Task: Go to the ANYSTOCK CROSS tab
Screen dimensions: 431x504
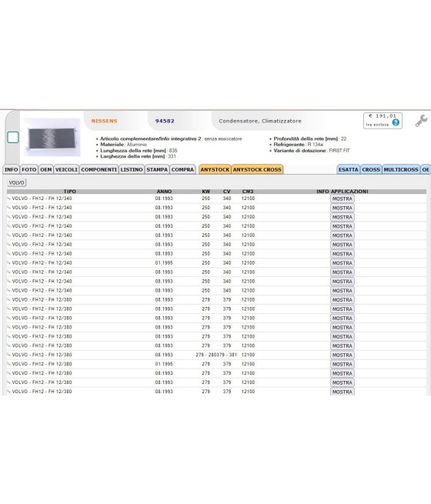Action: (x=257, y=169)
